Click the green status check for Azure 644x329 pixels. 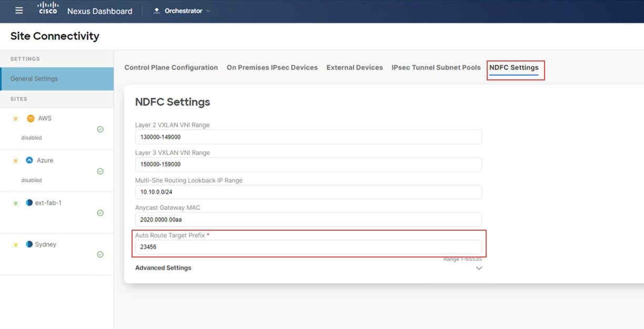point(100,171)
